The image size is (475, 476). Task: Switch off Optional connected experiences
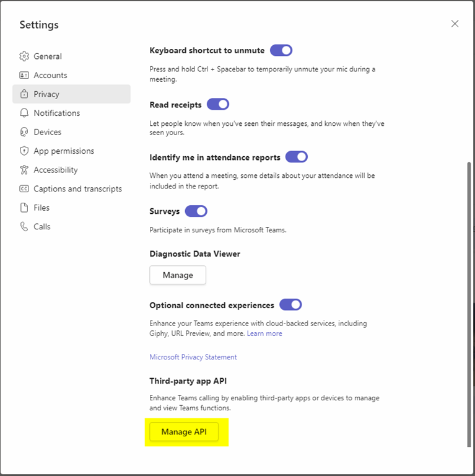(290, 305)
